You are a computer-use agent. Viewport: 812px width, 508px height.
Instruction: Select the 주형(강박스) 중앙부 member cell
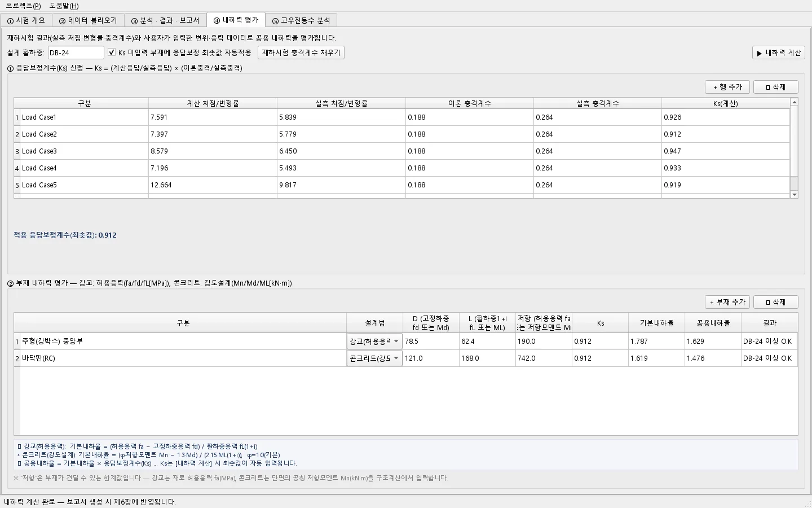tap(183, 341)
